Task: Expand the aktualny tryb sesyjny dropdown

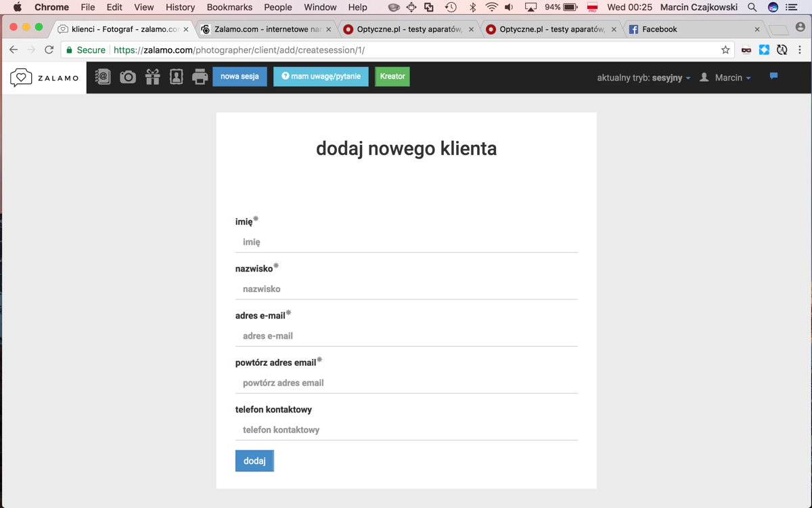Action: (x=644, y=78)
